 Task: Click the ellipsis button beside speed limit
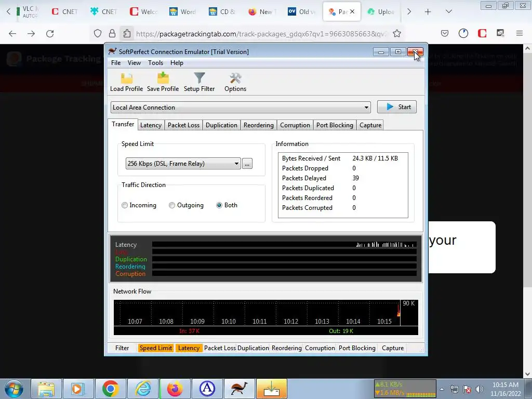247,164
